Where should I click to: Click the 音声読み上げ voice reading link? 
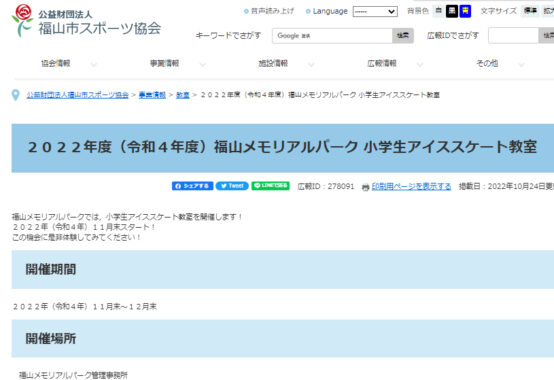pos(269,11)
